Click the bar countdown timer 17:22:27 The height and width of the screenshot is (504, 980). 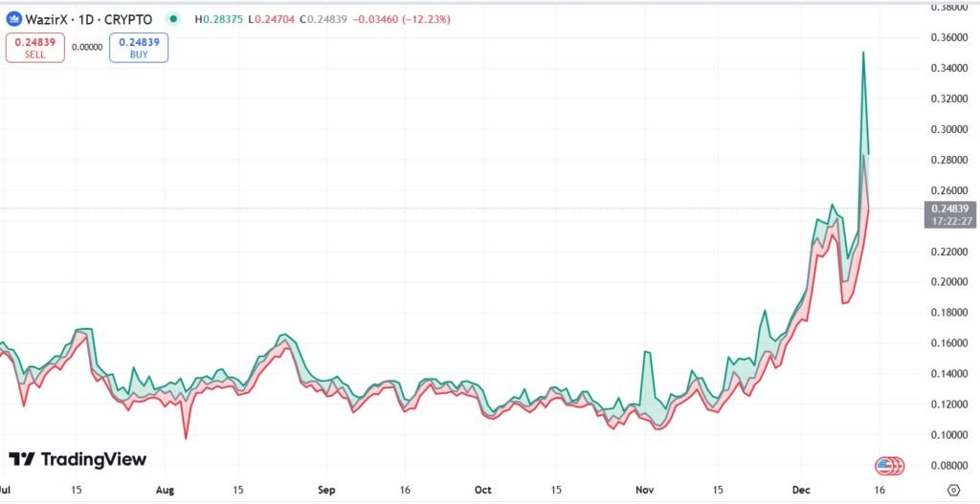tap(949, 221)
